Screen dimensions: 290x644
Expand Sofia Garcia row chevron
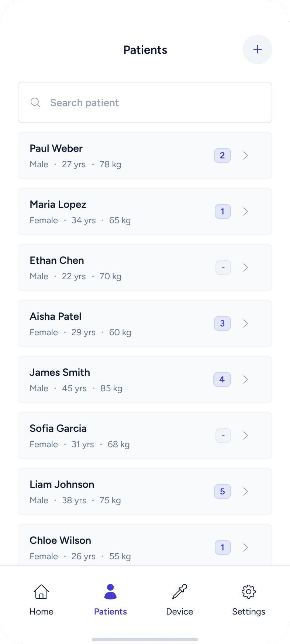click(246, 435)
